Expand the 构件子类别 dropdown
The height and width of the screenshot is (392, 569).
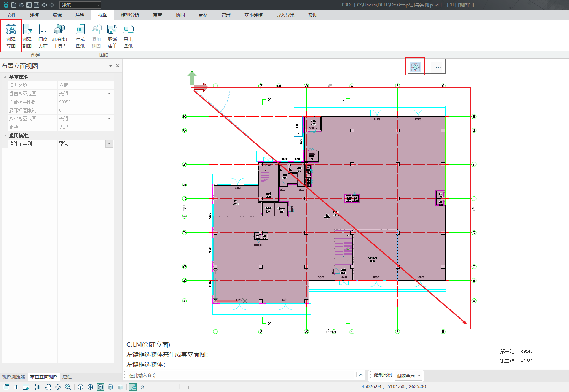[110, 144]
